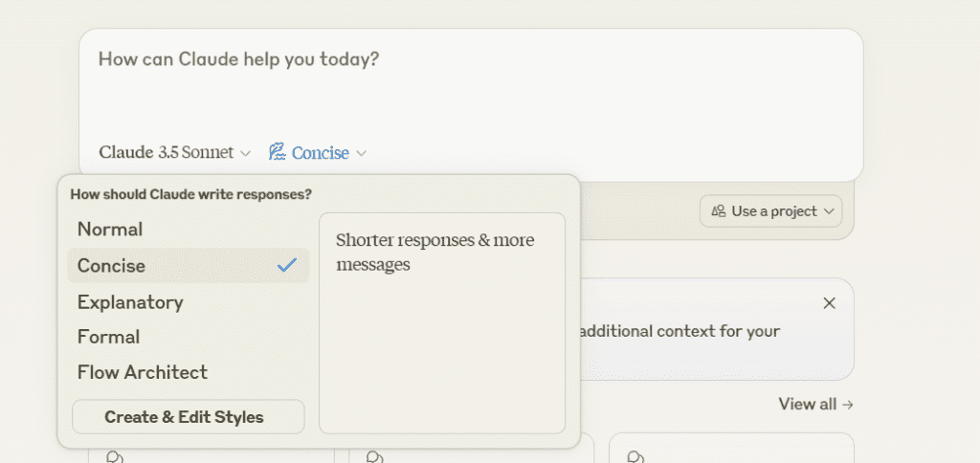Click the project icon in Use a project
This screenshot has width=980, height=463.
point(718,211)
